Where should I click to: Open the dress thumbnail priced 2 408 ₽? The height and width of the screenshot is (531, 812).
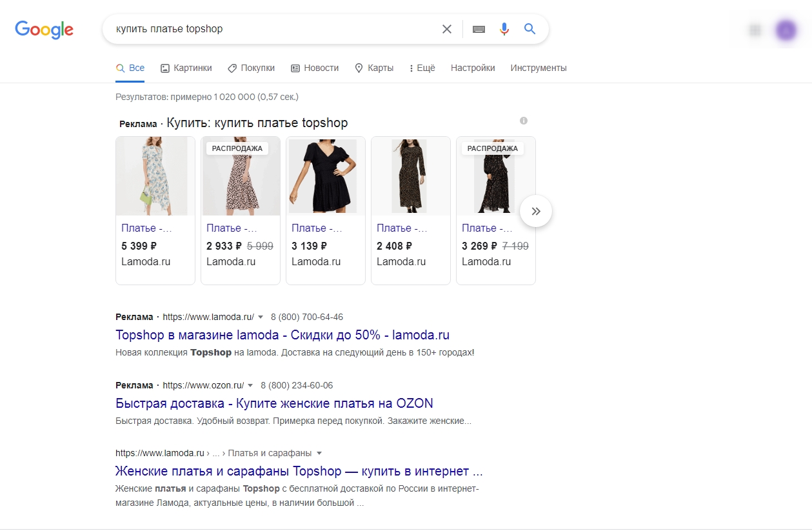411,175
